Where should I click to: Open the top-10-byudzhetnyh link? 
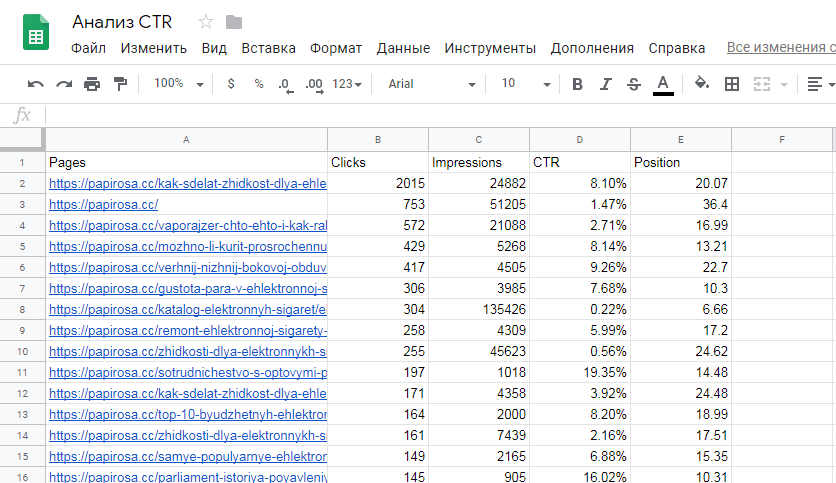[x=188, y=415]
